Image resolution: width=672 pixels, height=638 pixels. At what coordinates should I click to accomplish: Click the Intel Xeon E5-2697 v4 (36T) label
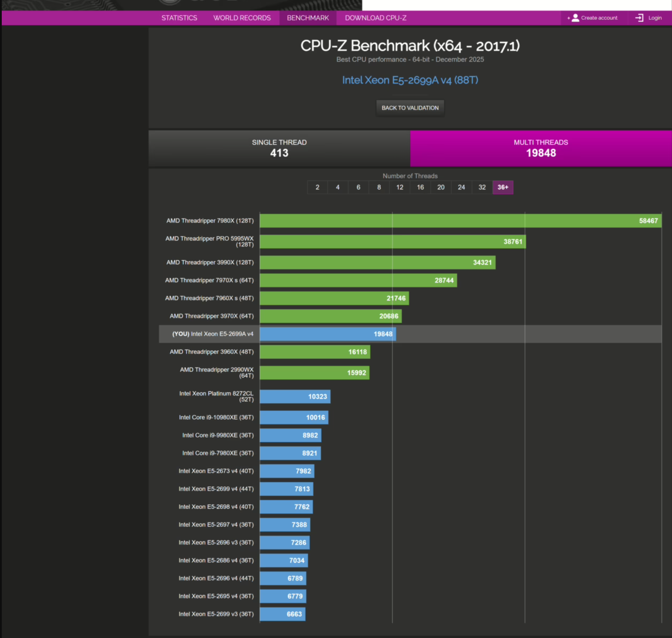[216, 525]
